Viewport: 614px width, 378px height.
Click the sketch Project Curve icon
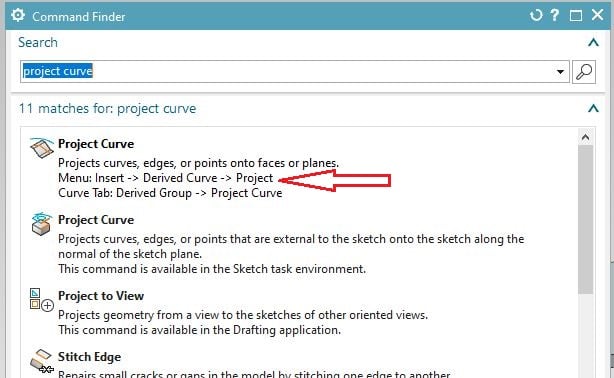click(x=42, y=224)
